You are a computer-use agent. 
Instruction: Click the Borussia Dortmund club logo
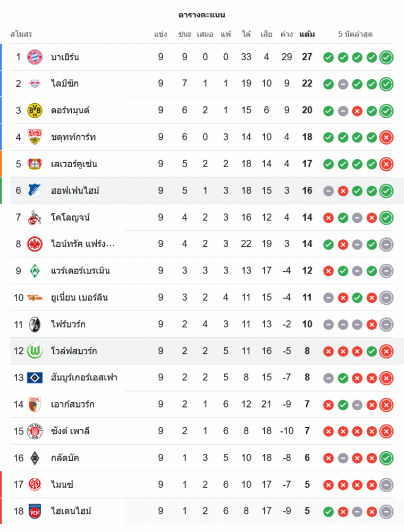(x=35, y=111)
